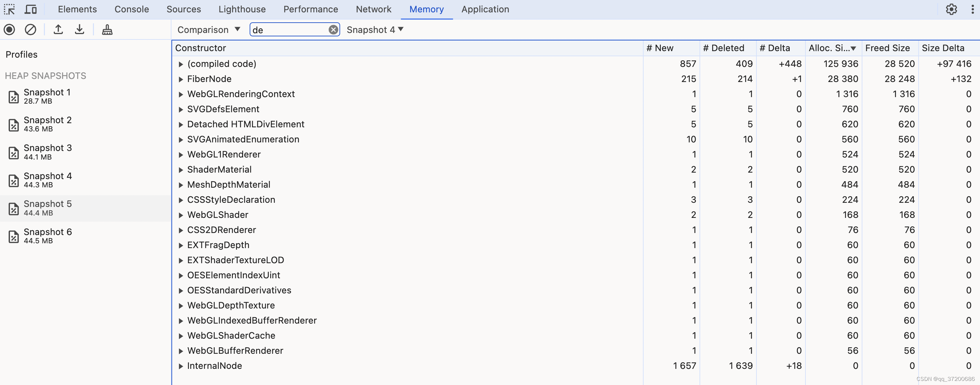Select Snapshot 2 in profiles list
The image size is (980, 385).
point(48,124)
